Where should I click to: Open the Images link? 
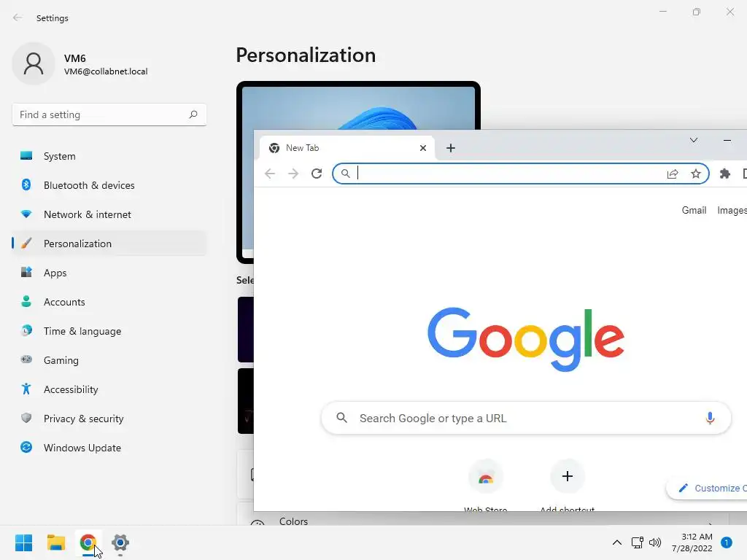pyautogui.click(x=732, y=210)
